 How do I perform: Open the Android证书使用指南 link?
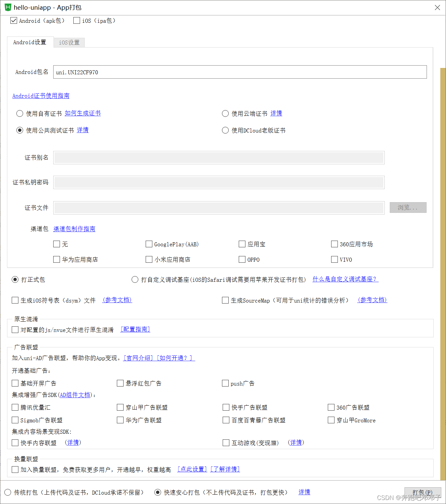41,96
